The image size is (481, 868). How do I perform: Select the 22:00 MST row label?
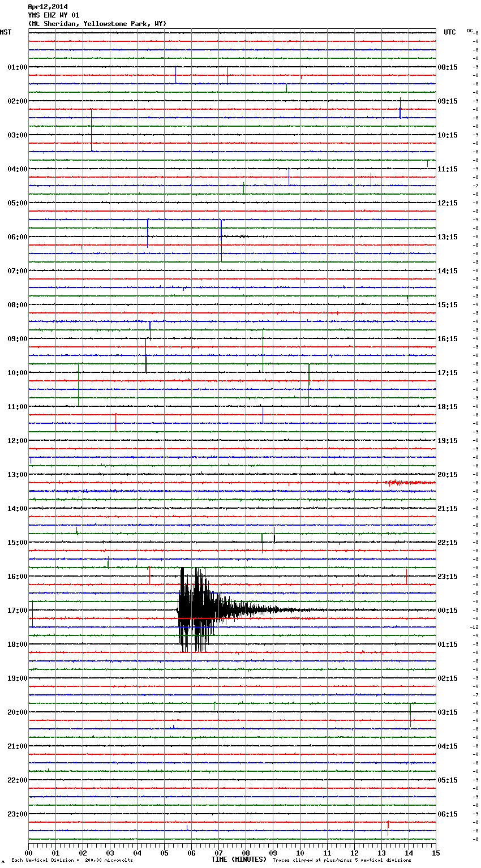coord(18,780)
